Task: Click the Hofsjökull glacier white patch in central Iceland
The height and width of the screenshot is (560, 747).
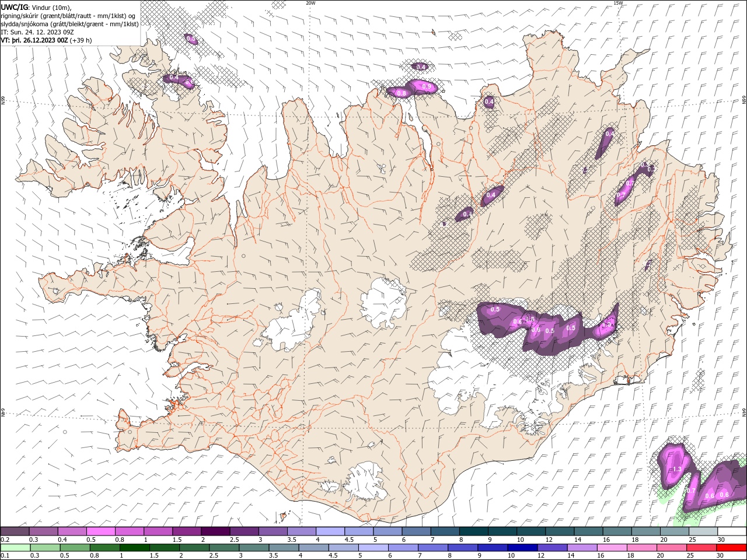Action: pyautogui.click(x=383, y=303)
